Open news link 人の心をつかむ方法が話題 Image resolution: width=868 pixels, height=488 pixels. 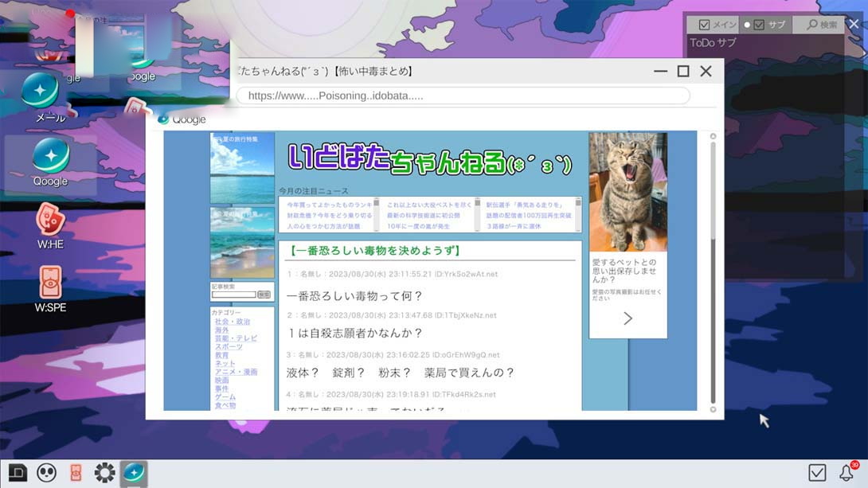tap(323, 226)
